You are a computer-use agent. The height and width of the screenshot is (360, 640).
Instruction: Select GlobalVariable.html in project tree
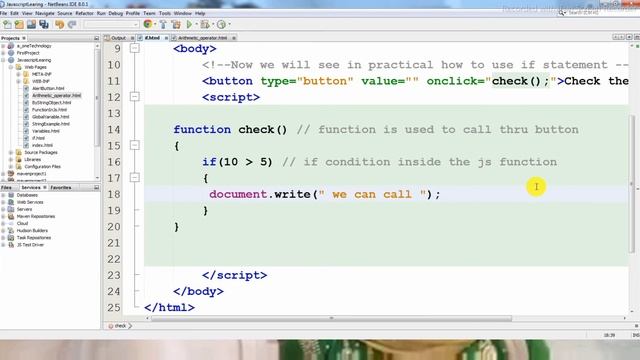(x=51, y=117)
